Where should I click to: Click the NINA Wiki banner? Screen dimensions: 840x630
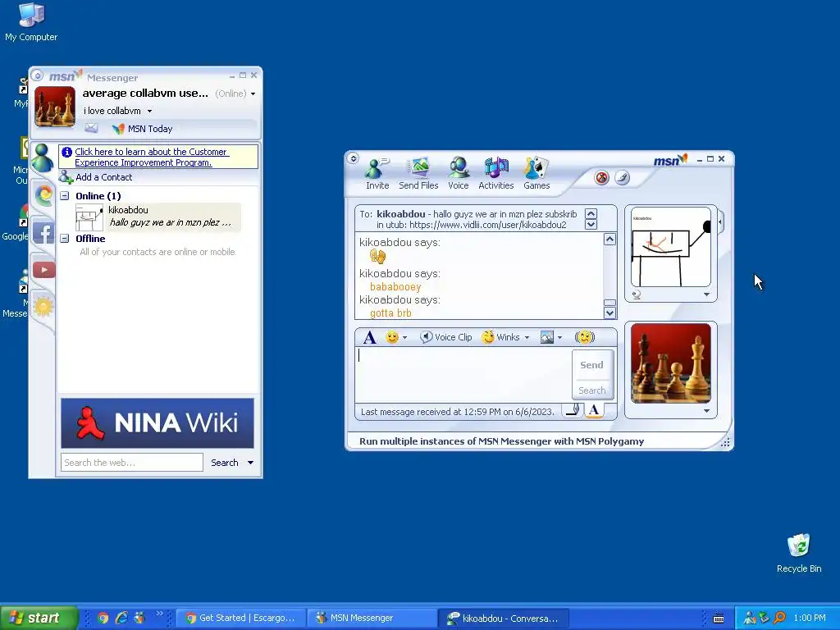[157, 423]
